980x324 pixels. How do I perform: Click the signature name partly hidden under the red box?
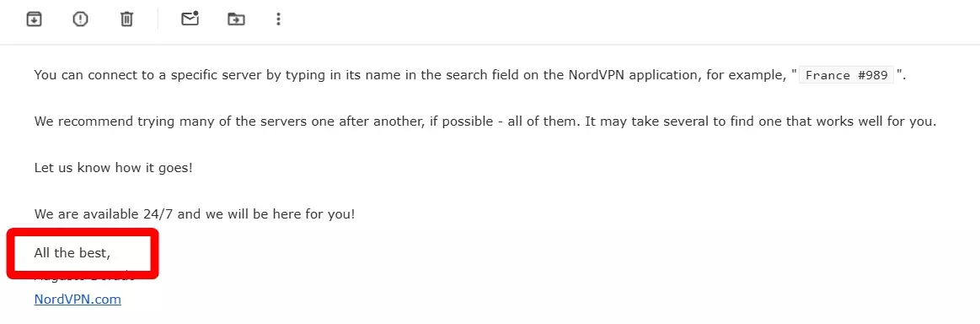(84, 277)
